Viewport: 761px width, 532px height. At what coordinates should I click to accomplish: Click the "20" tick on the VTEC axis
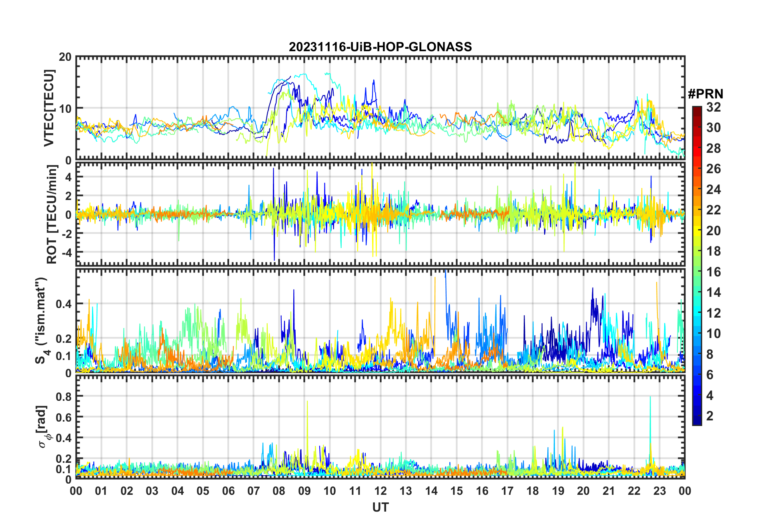(x=65, y=57)
